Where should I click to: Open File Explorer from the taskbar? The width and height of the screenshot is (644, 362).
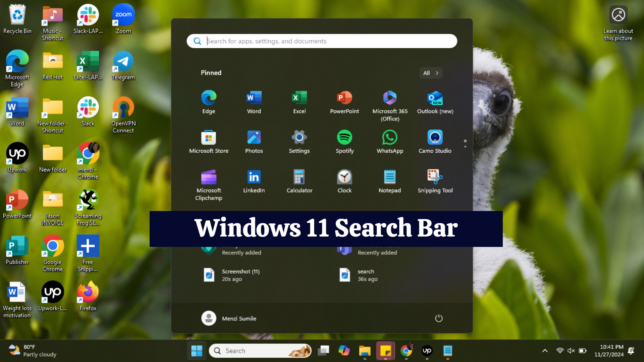tap(365, 351)
